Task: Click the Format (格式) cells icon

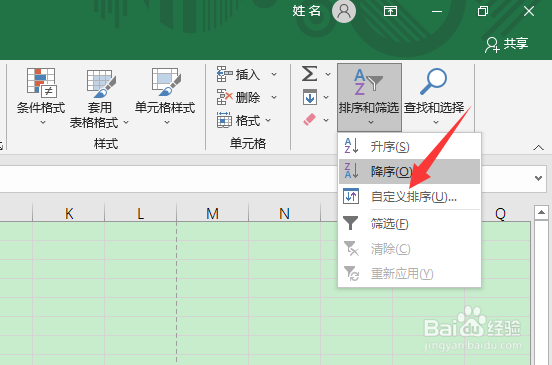Action: point(224,120)
